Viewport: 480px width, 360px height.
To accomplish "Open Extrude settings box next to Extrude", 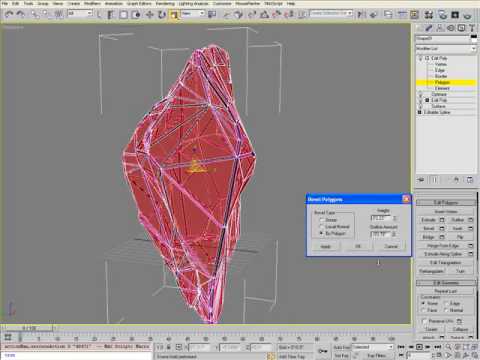I will [x=442, y=220].
